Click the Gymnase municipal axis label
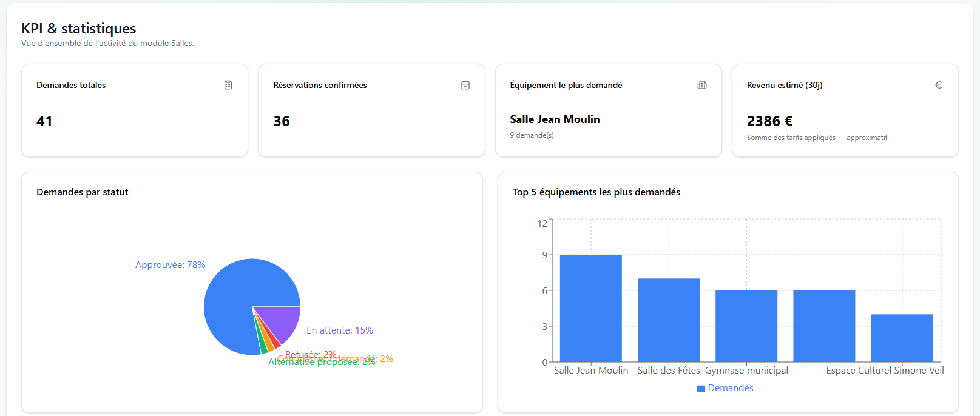The height and width of the screenshot is (416, 980). [746, 371]
